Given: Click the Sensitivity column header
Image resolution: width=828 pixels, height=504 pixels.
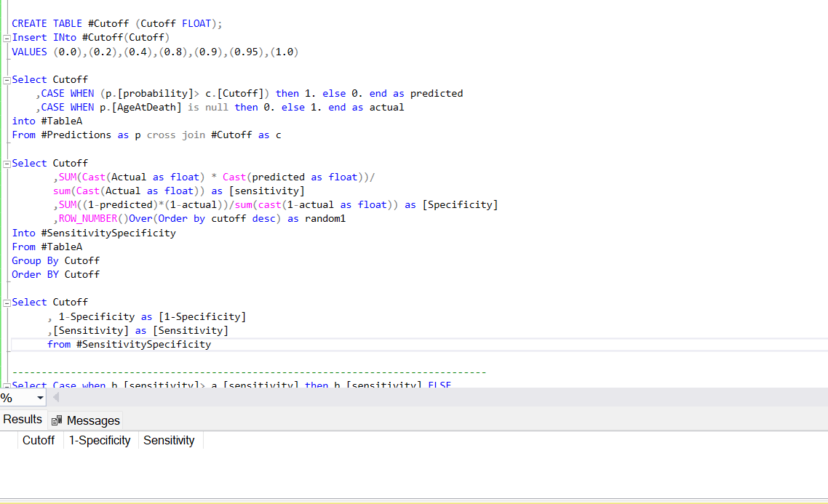Looking at the screenshot, I should pos(169,440).
